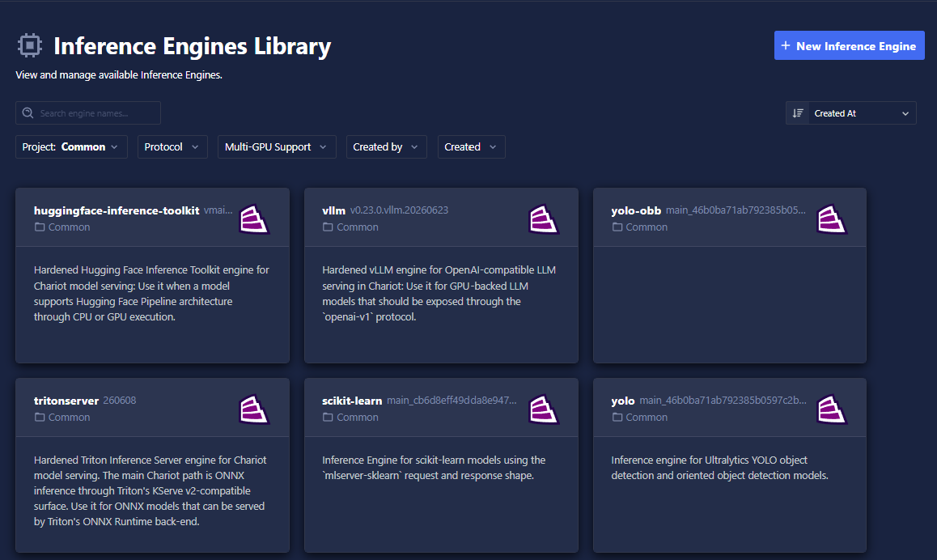Open the yolo-obb engine title

click(636, 210)
